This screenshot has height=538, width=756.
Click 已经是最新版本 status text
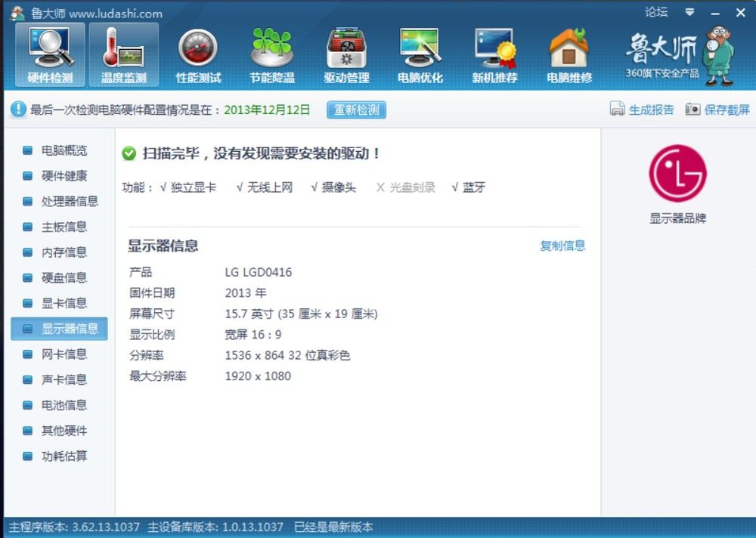333,527
